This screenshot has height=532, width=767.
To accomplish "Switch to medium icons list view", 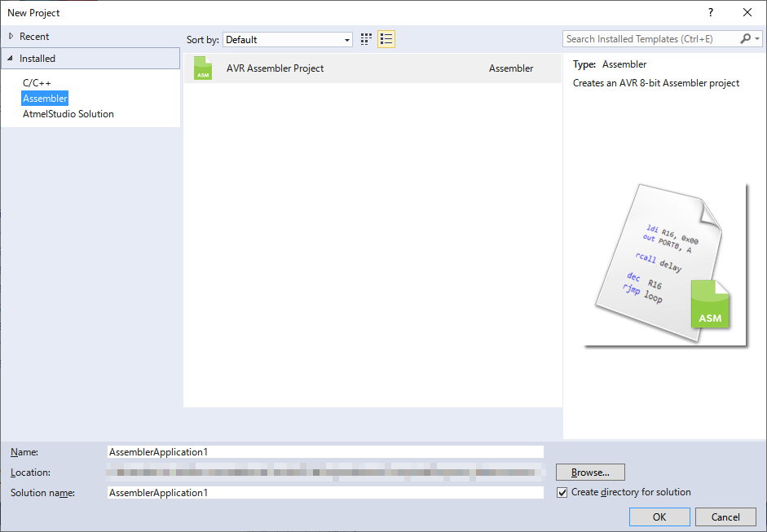I will pyautogui.click(x=386, y=39).
